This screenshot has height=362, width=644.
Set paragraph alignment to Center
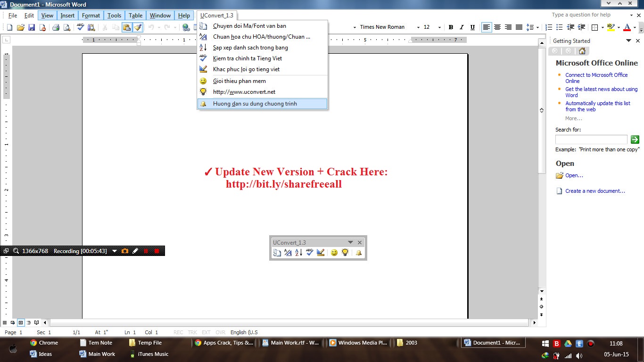point(497,27)
